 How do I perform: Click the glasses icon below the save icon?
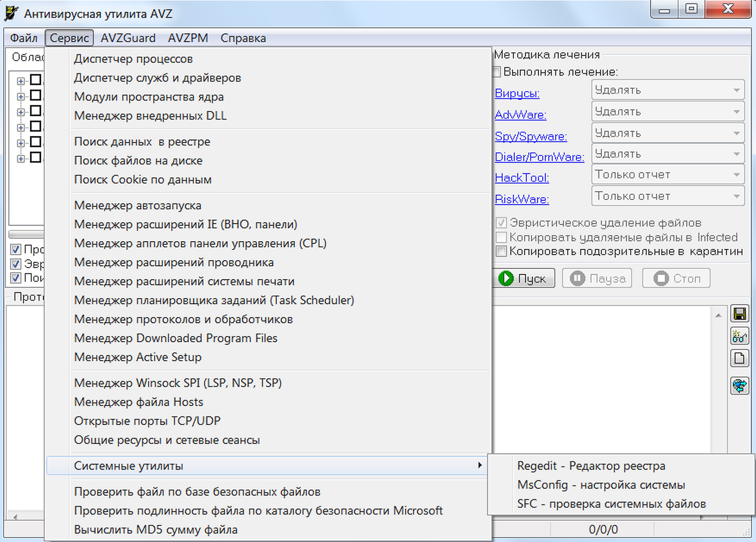point(740,336)
